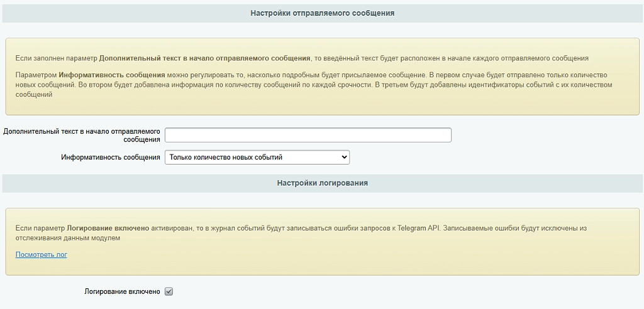Open the Информативность сообщения dropdown
Viewport: 644px width, 309px height.
coord(257,157)
